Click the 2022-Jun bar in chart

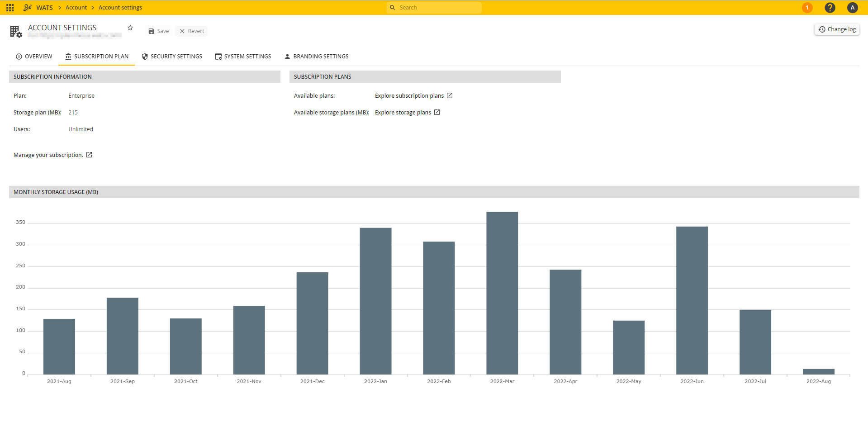coord(692,300)
